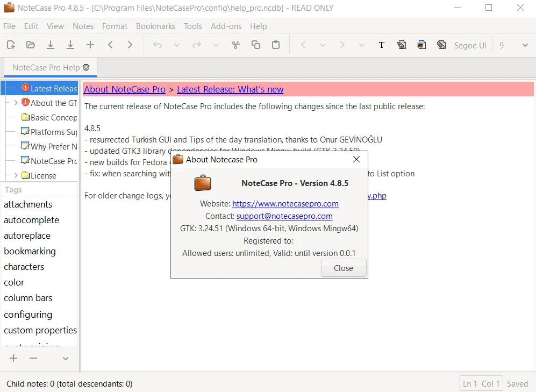Click the add tag plus button
The image size is (536, 392).
click(x=13, y=358)
